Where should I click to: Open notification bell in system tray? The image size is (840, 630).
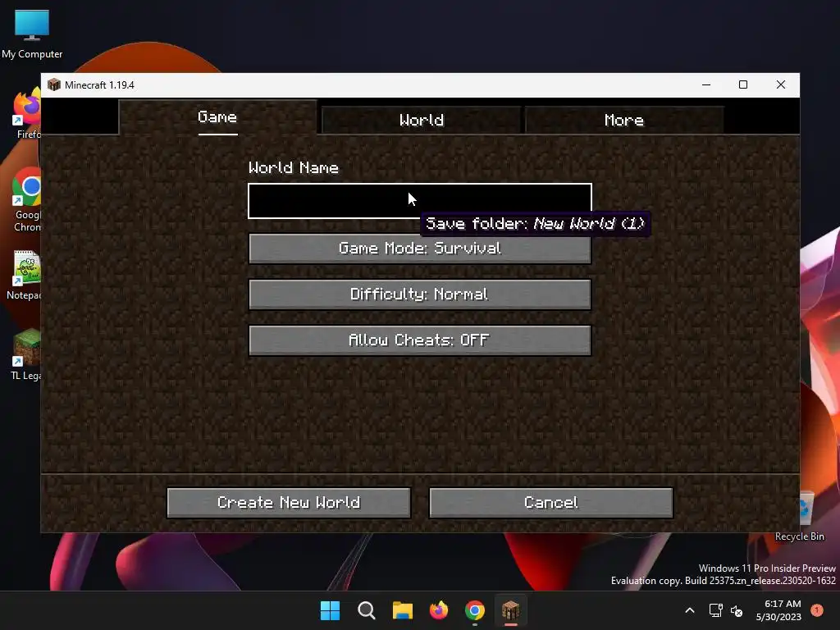pos(817,610)
